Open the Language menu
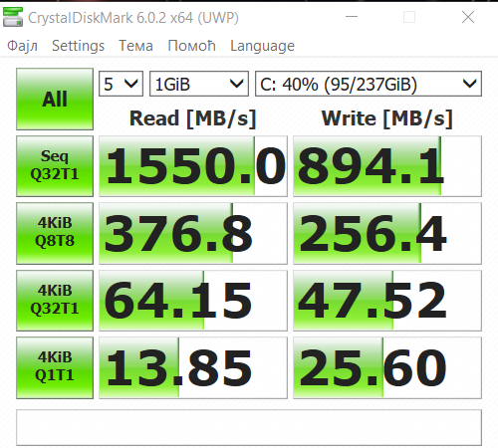Viewport: 498px width, 448px height. (x=262, y=46)
